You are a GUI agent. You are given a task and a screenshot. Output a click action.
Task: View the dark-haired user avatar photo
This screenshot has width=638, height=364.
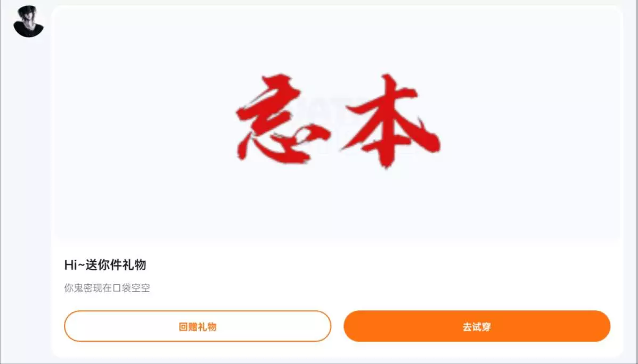[x=28, y=22]
